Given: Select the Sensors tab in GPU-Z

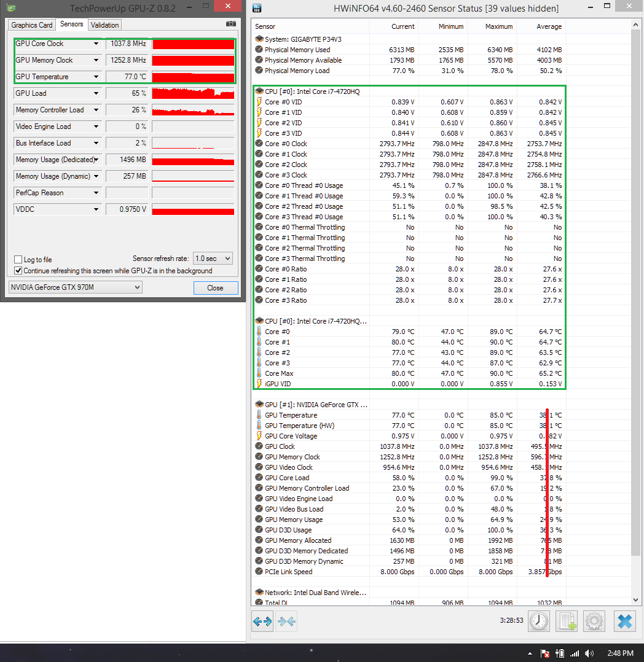Looking at the screenshot, I should click(71, 24).
